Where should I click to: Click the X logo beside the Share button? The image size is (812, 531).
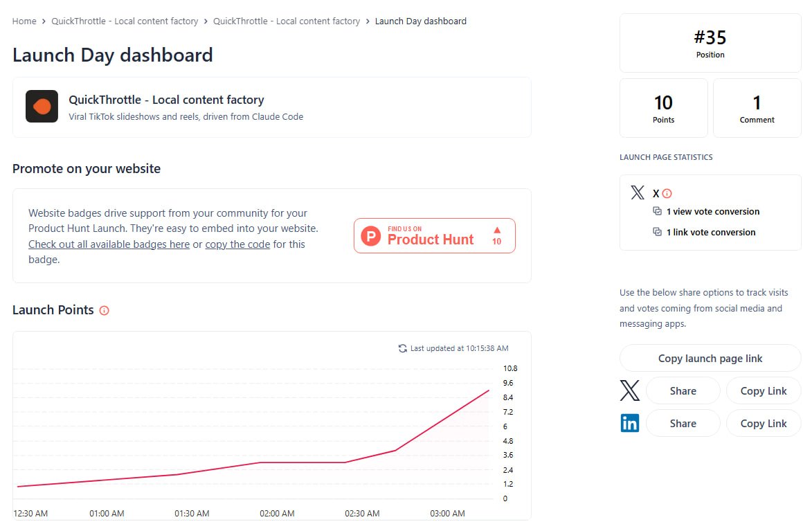coord(630,390)
